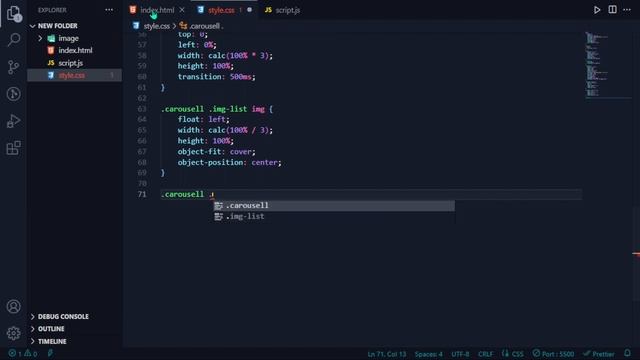The width and height of the screenshot is (640, 360).
Task: Switch to the index.html tab
Action: (157, 10)
